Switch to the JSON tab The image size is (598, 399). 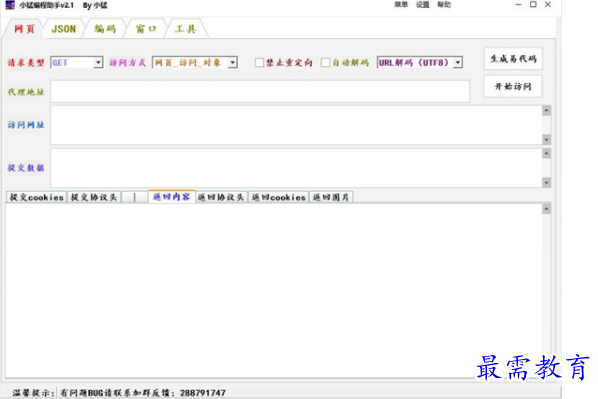(64, 29)
